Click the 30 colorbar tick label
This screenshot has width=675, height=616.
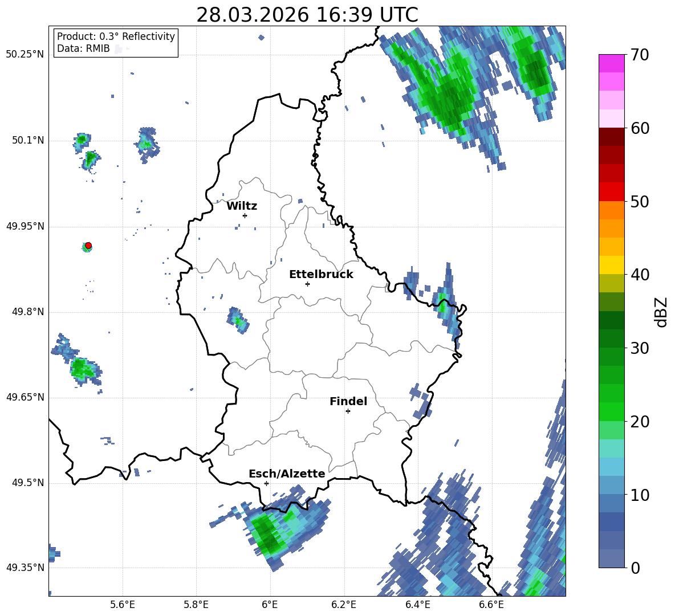click(639, 348)
